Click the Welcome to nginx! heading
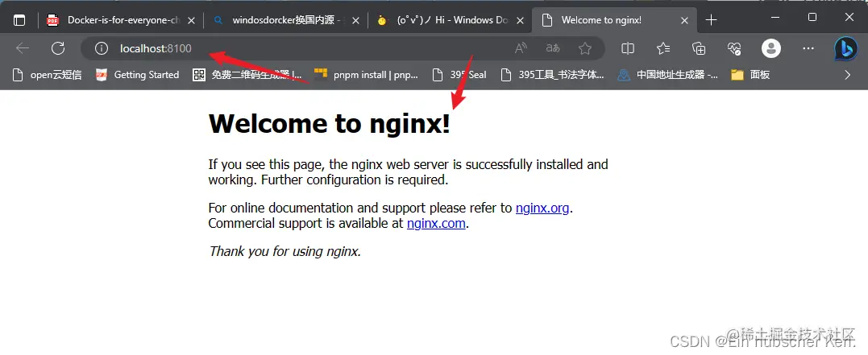 [330, 124]
